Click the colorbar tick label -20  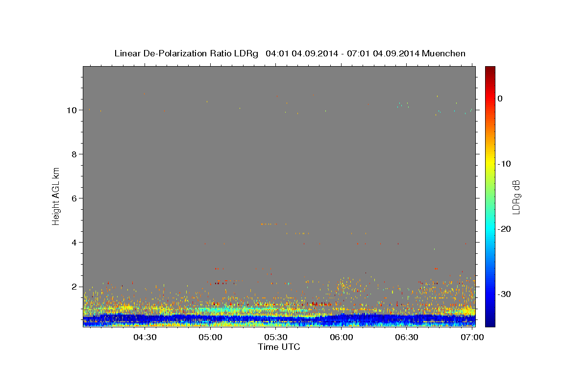click(x=504, y=229)
